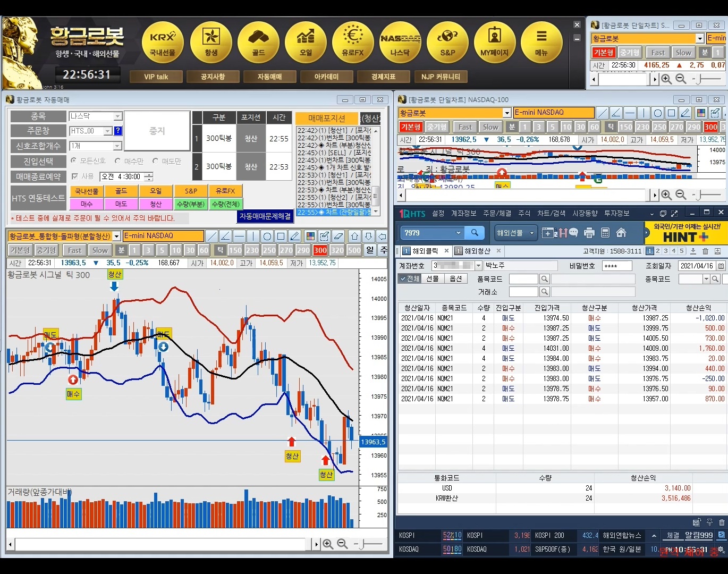Zoom in on the large auto-trade chart
The image size is (728, 574).
[x=328, y=544]
